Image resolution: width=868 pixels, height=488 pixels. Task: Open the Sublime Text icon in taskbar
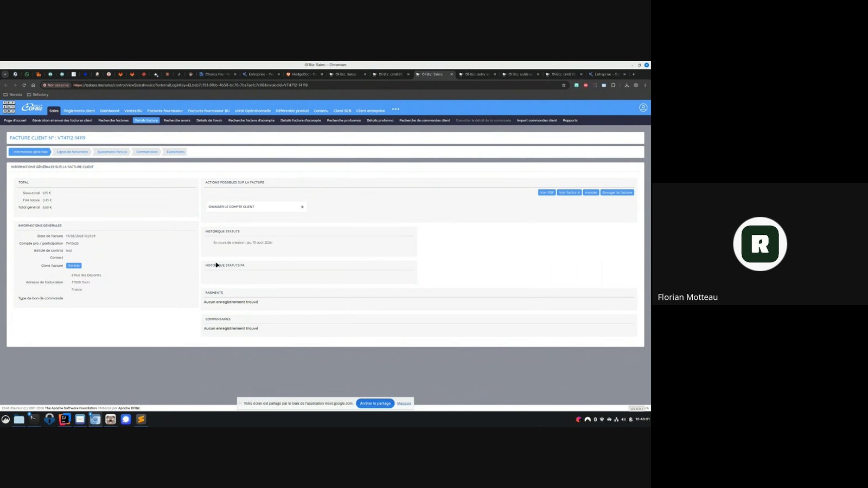[141, 419]
